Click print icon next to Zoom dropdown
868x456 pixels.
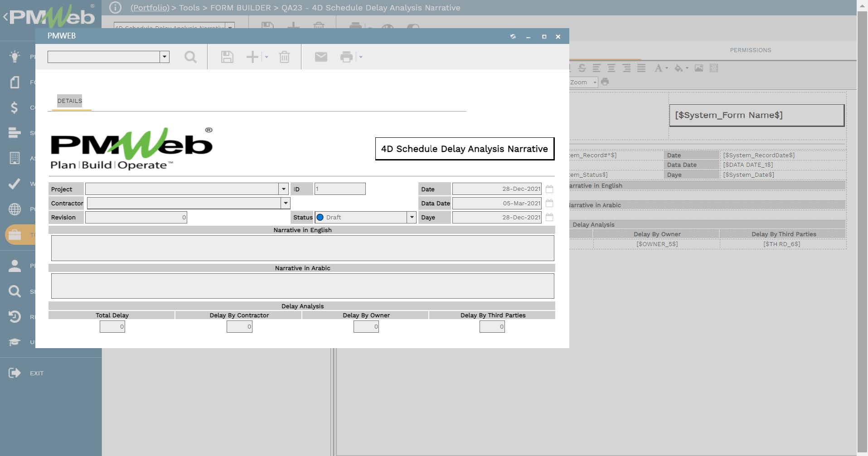tap(605, 82)
